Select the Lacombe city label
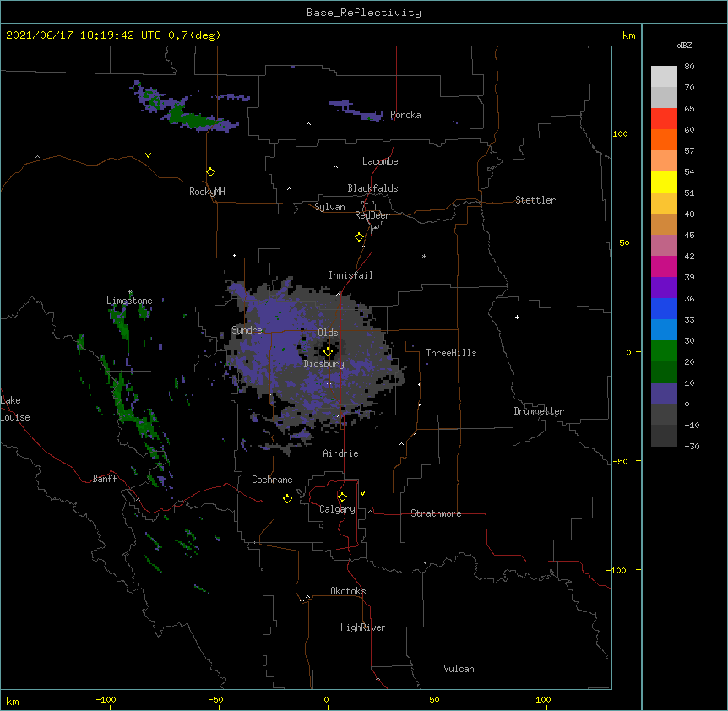Image resolution: width=728 pixels, height=711 pixels. pyautogui.click(x=380, y=161)
